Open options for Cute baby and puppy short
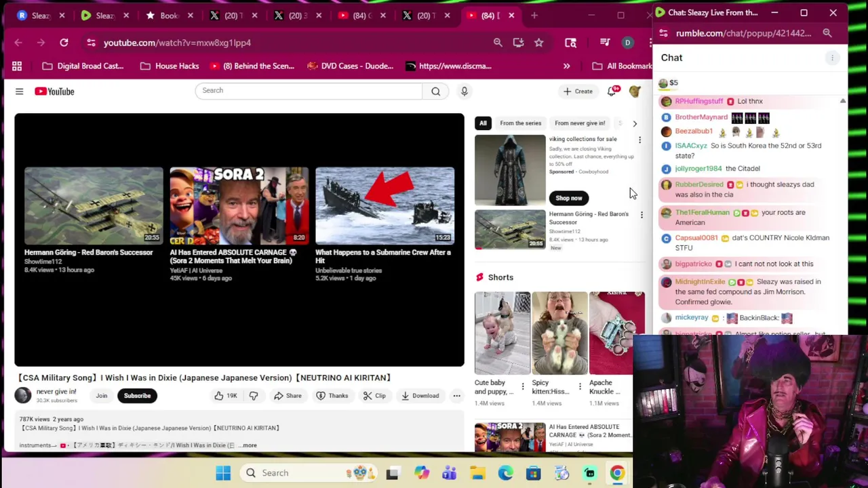The width and height of the screenshot is (868, 488). [522, 387]
